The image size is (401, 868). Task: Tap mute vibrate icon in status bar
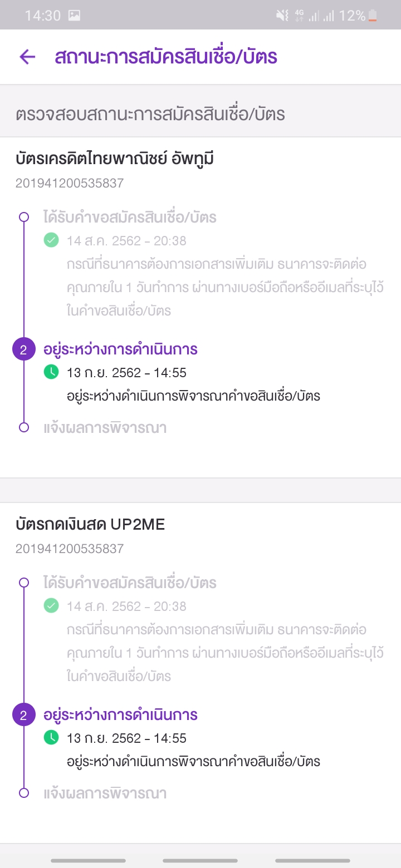pos(282,16)
